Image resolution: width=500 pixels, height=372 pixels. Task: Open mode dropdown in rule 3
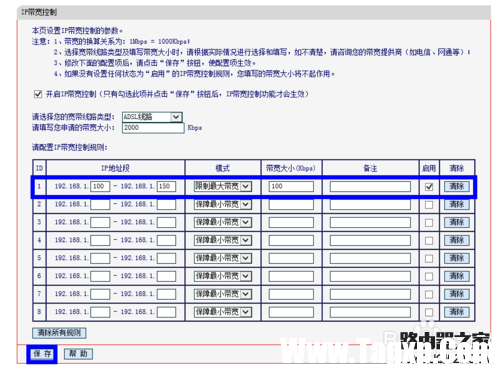pos(222,222)
